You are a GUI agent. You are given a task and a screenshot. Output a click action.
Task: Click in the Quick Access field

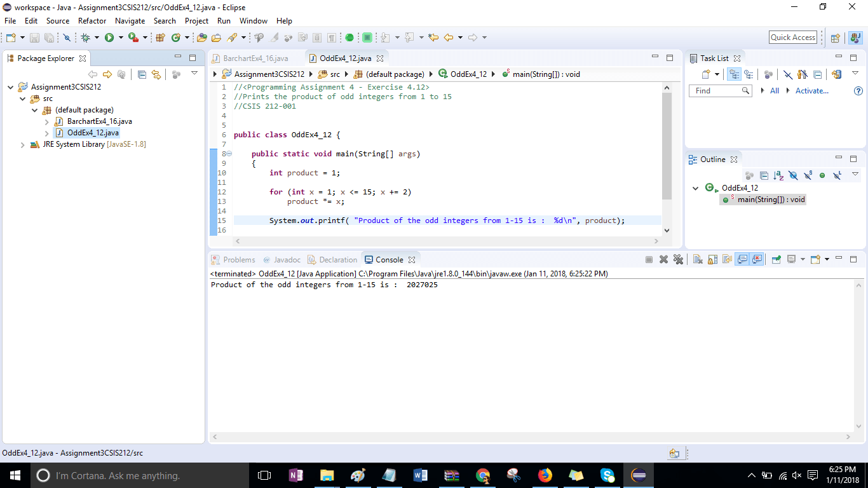point(793,37)
